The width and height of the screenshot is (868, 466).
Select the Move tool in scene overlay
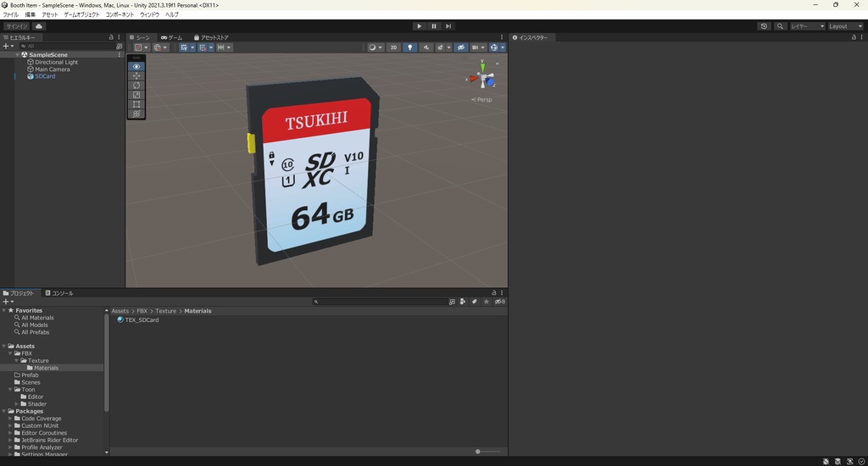pyautogui.click(x=136, y=75)
